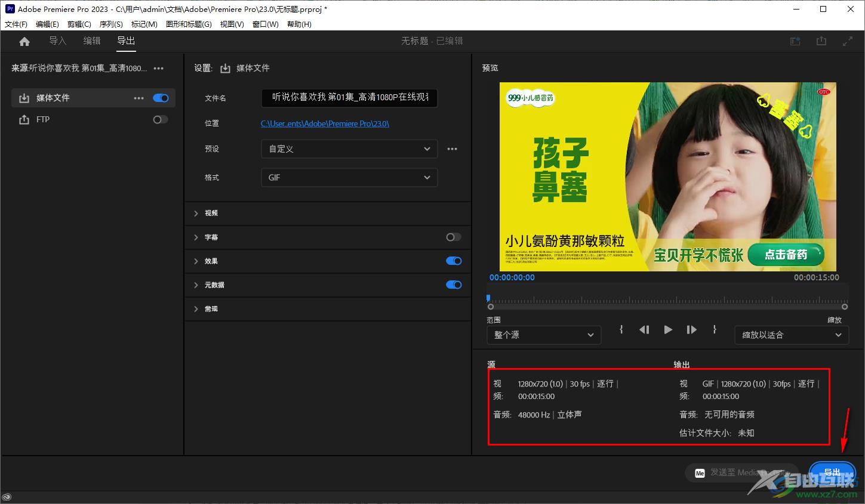Click the duration timecode 00:00:15:00 above timeline
The image size is (865, 504).
point(816,277)
